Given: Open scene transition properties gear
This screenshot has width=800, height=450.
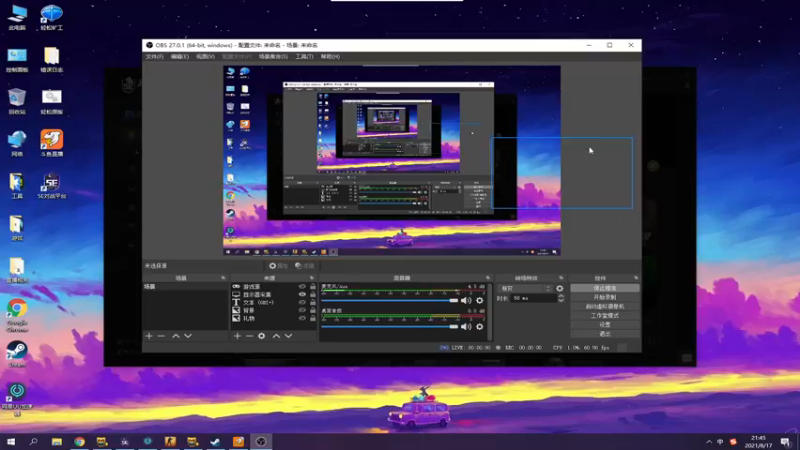Looking at the screenshot, I should pos(560,288).
